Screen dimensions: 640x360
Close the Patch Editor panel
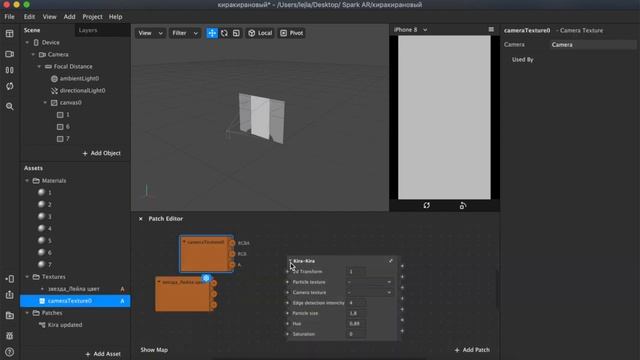click(x=140, y=219)
